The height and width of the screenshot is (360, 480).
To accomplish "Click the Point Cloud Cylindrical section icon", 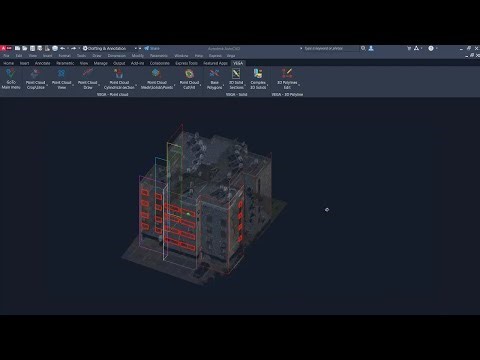I will point(119,74).
